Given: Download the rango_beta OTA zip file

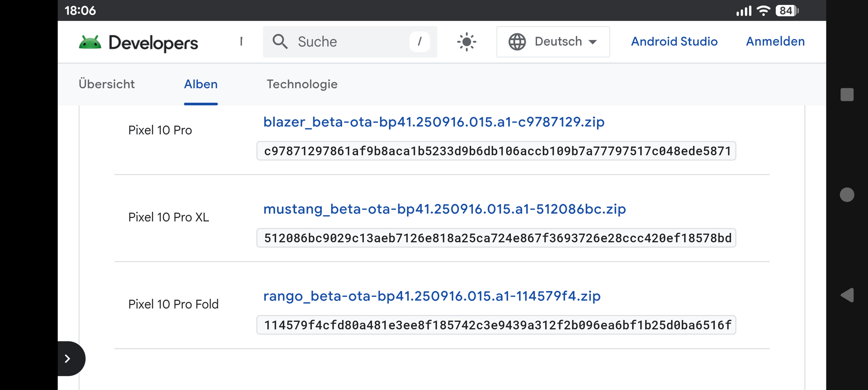Looking at the screenshot, I should pos(432,296).
